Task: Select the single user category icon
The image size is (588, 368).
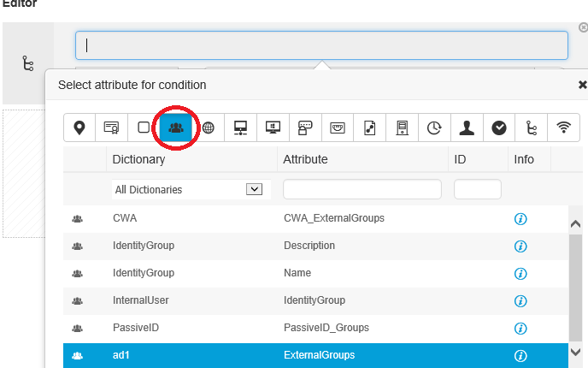Action: pyautogui.click(x=467, y=128)
